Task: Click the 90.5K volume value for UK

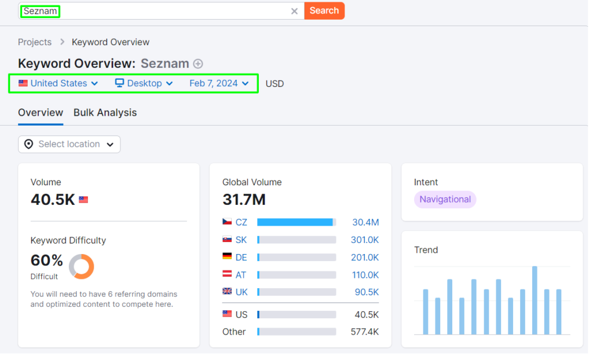Action: pyautogui.click(x=367, y=292)
